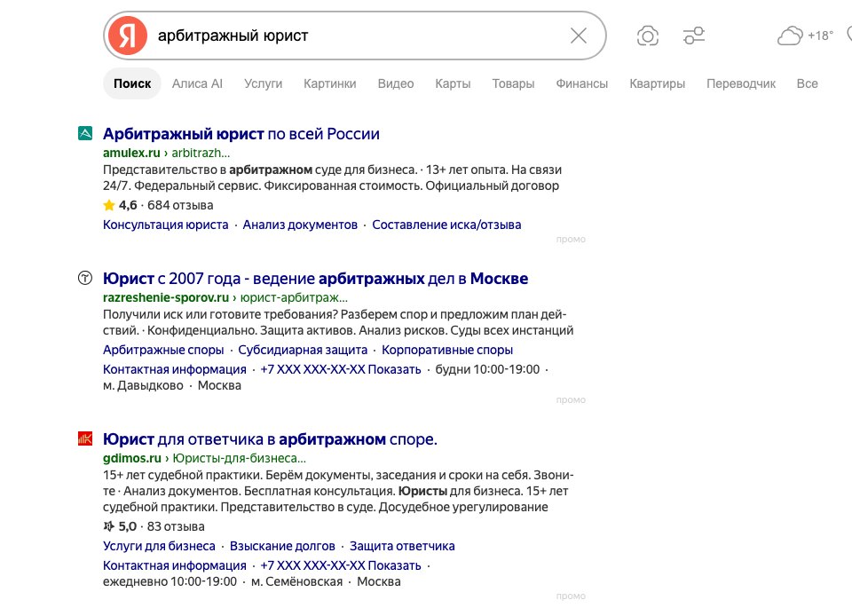The width and height of the screenshot is (852, 616).
Task: Open the Взыскание долгов sitelink
Action: point(282,546)
